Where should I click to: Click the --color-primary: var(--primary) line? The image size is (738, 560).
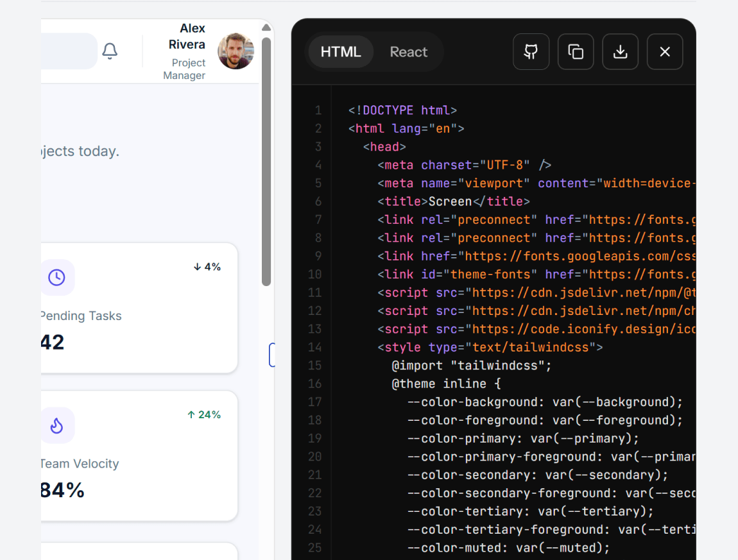click(523, 439)
